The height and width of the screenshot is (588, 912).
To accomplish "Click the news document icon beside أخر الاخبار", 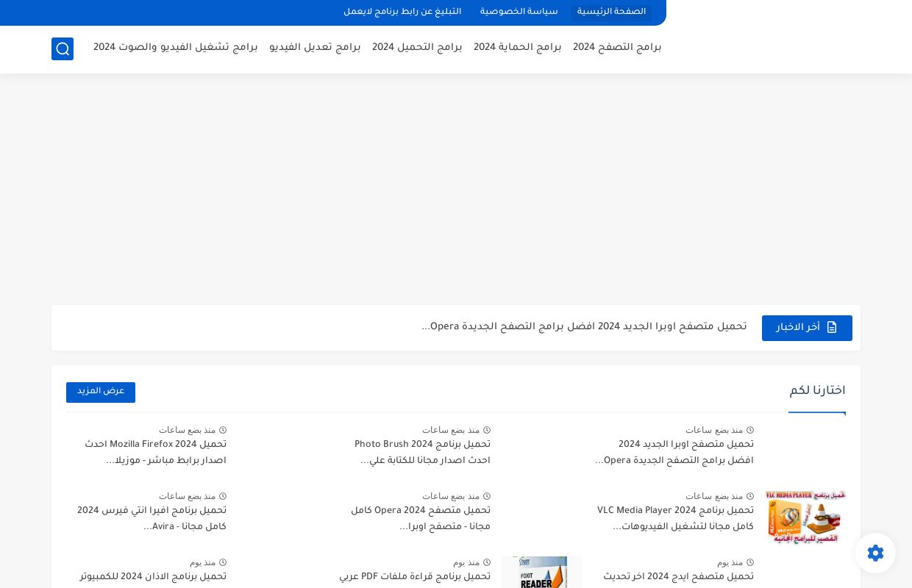I will pos(832,328).
